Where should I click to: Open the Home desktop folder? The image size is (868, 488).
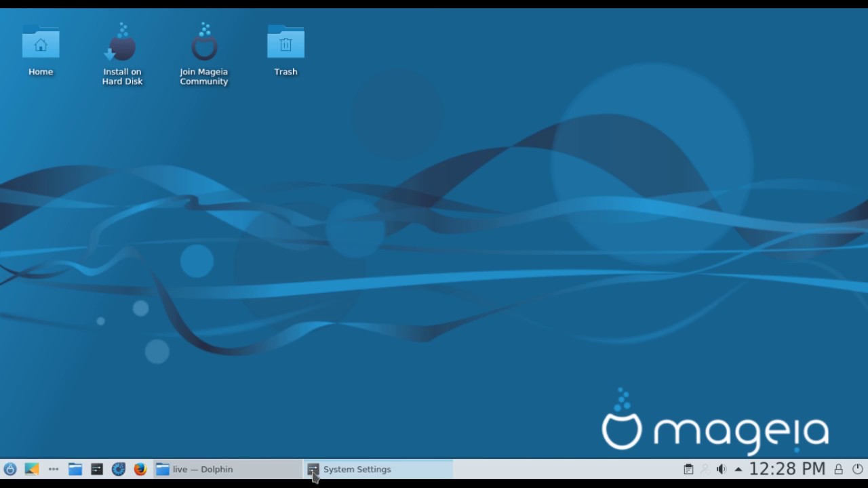click(41, 51)
